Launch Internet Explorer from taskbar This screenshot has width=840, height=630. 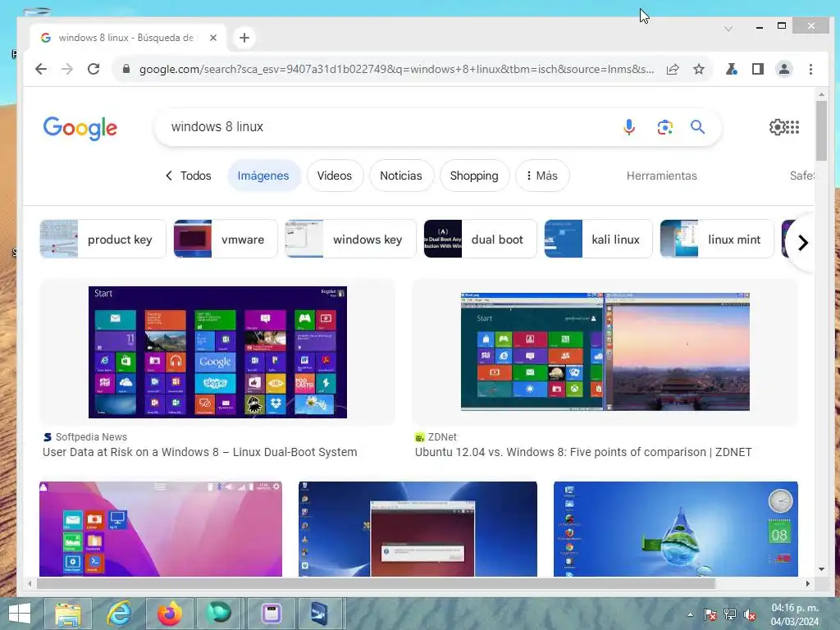click(119, 614)
